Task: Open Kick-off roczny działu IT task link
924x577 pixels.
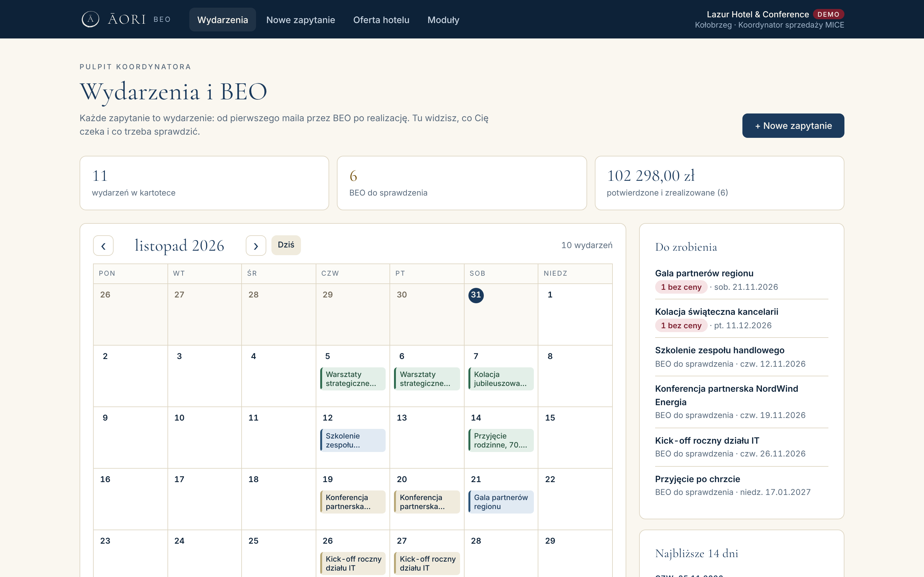Action: tap(707, 440)
